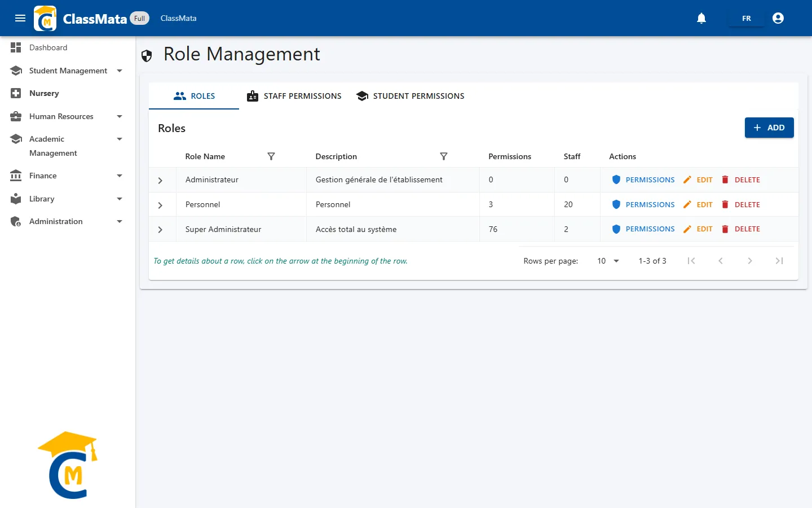The width and height of the screenshot is (812, 508).
Task: Go to the next page arrow
Action: [x=750, y=261]
